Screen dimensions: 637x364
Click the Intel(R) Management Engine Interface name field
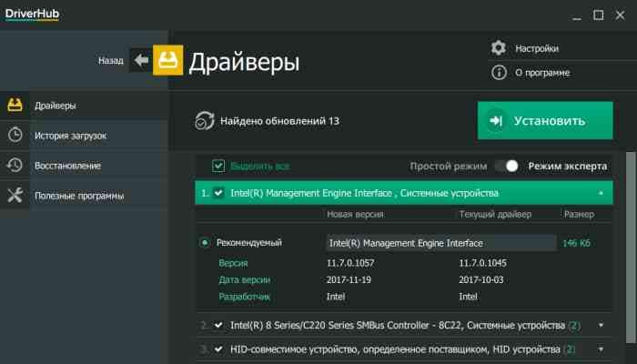(x=440, y=243)
